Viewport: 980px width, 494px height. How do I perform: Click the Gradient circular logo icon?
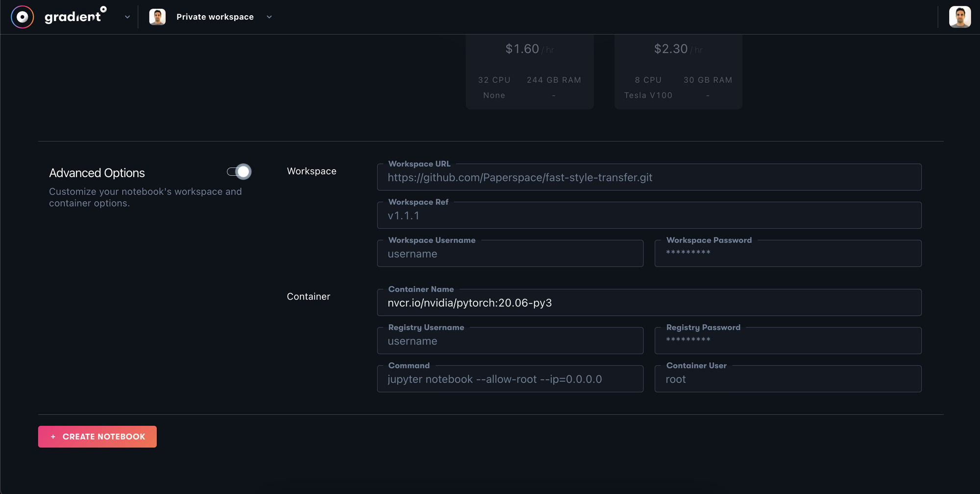pyautogui.click(x=22, y=17)
